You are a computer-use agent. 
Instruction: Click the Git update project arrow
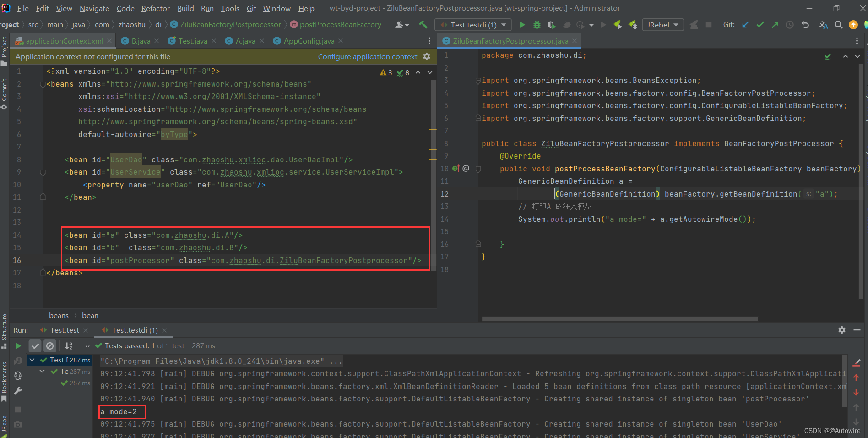(x=745, y=25)
